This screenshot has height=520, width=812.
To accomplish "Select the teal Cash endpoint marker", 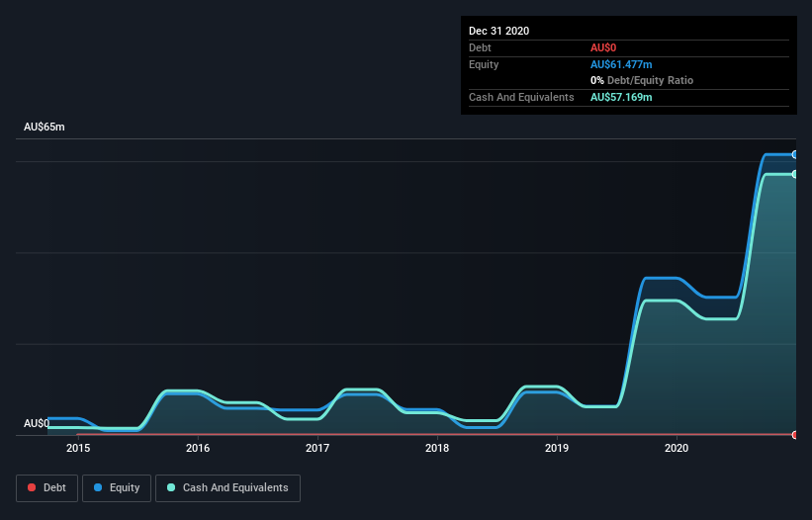I will [795, 174].
